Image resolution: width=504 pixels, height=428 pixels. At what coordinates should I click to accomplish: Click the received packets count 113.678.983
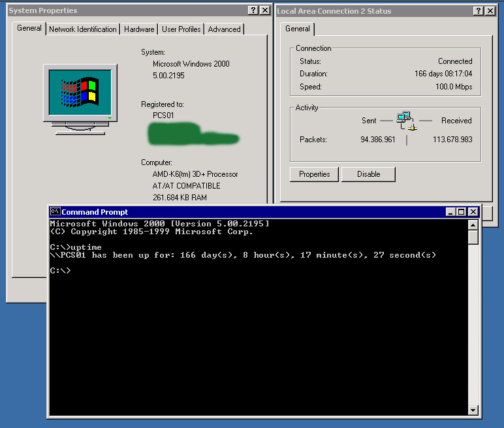[x=452, y=140]
